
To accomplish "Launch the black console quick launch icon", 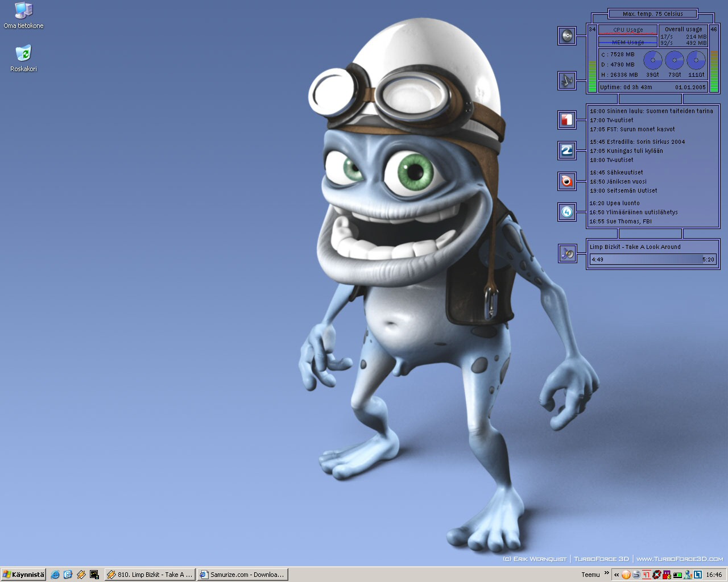I will coord(94,575).
